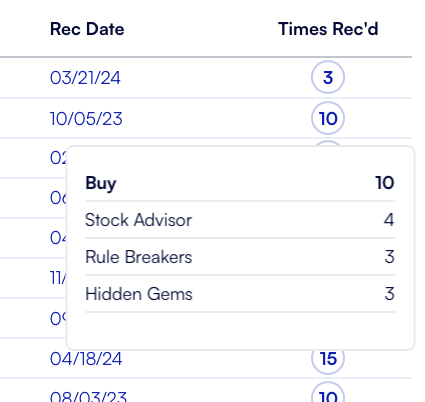This screenshot has width=425, height=402.
Task: Select the Hidden Gems row in popup
Action: (240, 294)
